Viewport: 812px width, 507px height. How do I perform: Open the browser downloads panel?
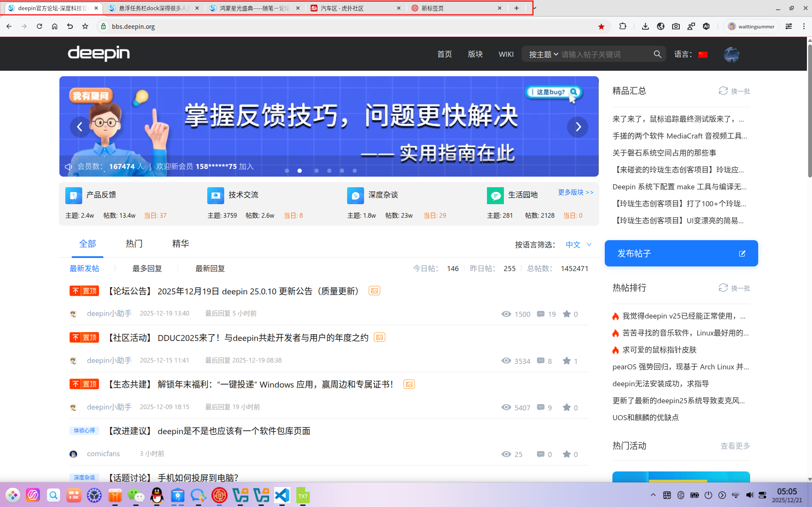(645, 26)
